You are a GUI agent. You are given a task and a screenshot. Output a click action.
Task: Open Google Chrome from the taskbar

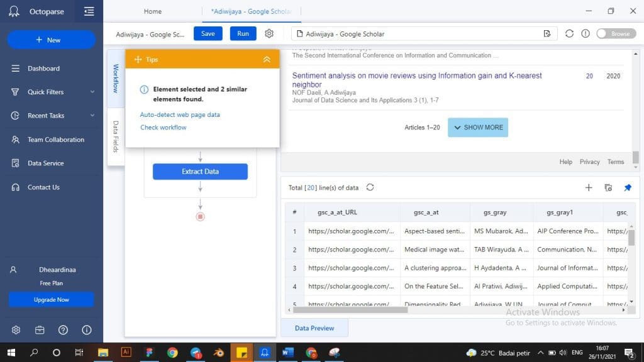pos(172,352)
